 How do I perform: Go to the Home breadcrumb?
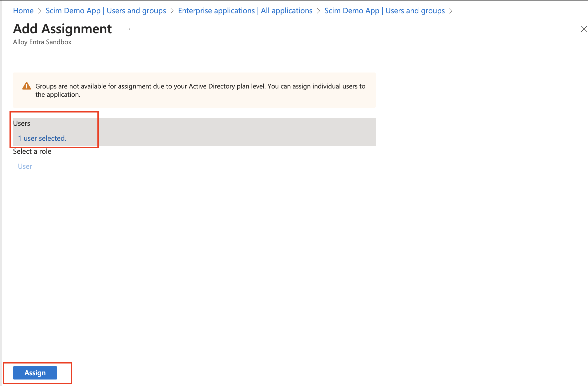tap(23, 11)
